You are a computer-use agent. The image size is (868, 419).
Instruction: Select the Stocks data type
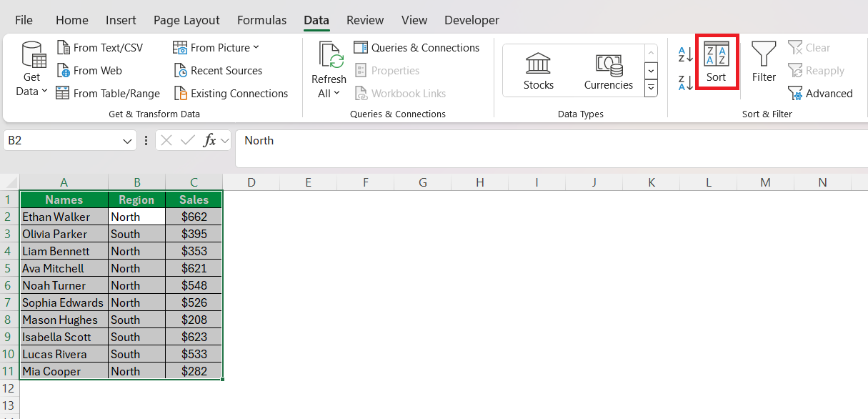pyautogui.click(x=538, y=71)
